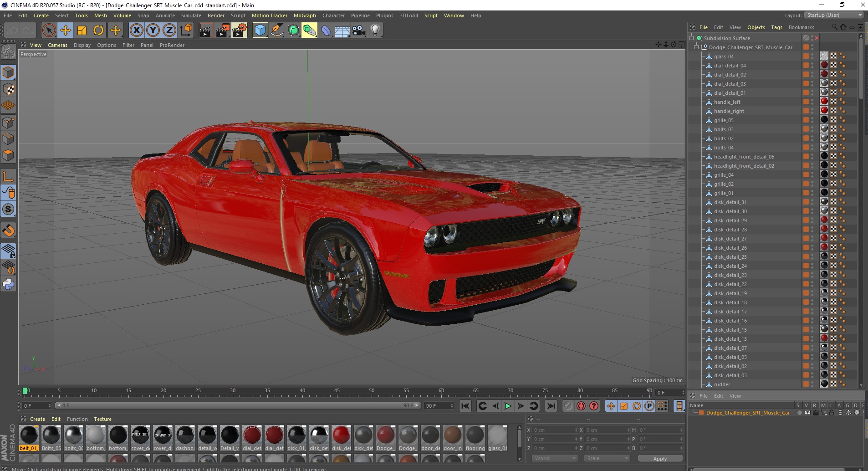Toggle solo icon on layer Dodge_Challenger_SRT_Muscle_Car
Viewport: 868px width, 471px height.
point(799,413)
